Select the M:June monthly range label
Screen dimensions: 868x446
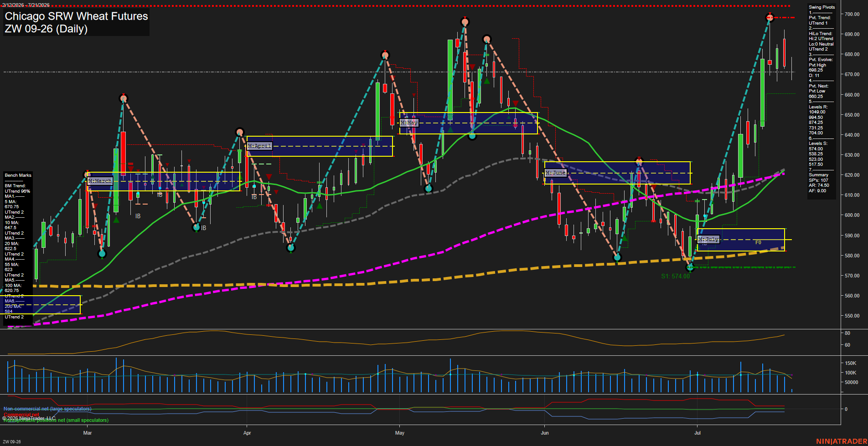tap(555, 173)
